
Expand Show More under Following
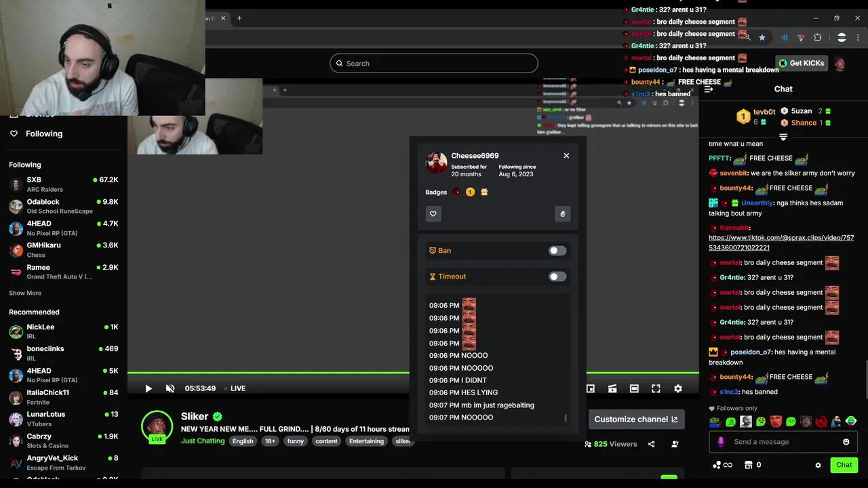click(25, 293)
